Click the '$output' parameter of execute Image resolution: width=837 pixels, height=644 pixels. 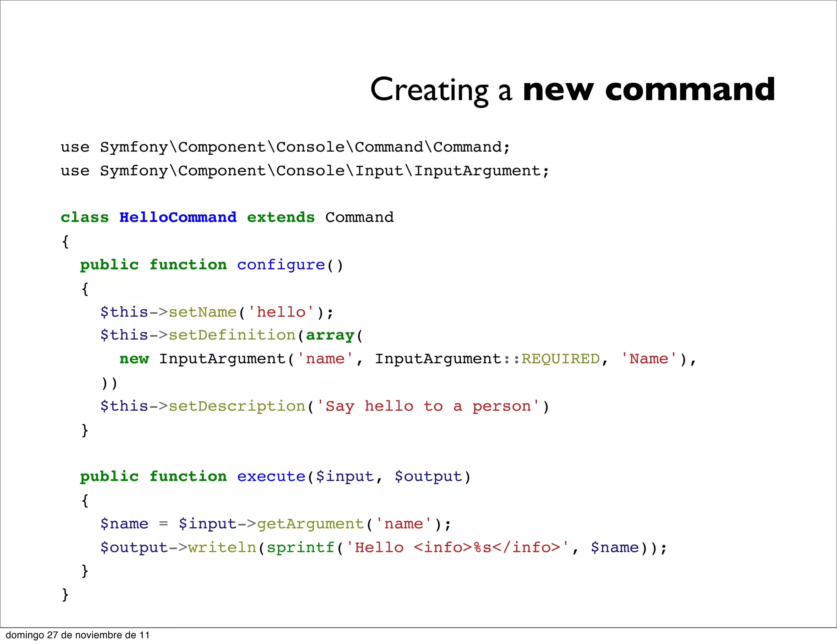pos(428,477)
